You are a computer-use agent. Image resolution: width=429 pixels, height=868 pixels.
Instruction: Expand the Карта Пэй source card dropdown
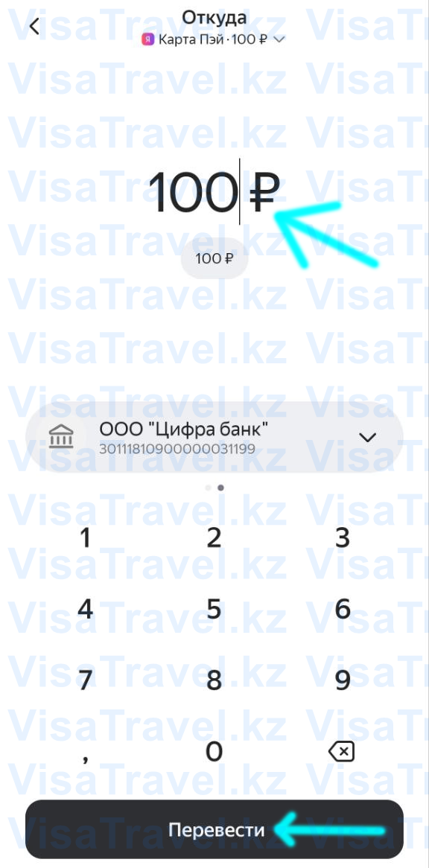(279, 39)
